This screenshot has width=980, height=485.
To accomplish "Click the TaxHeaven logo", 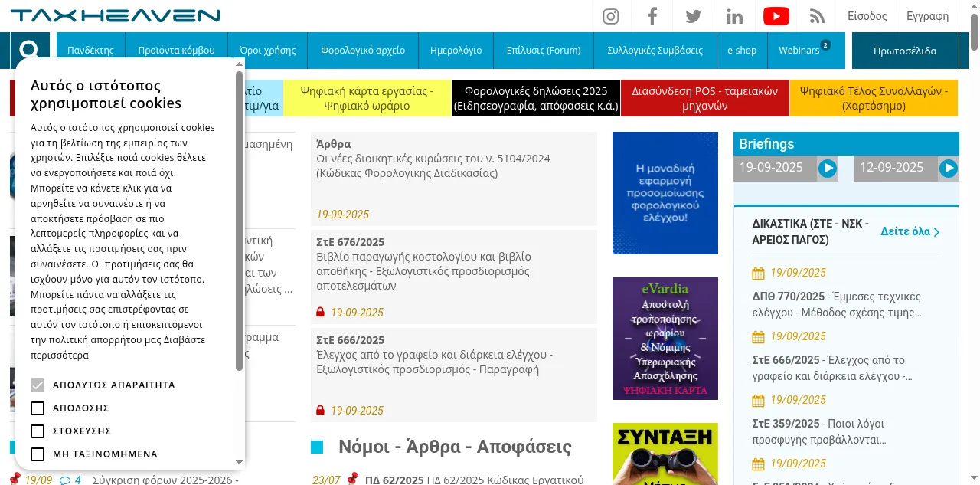I will coord(116,15).
